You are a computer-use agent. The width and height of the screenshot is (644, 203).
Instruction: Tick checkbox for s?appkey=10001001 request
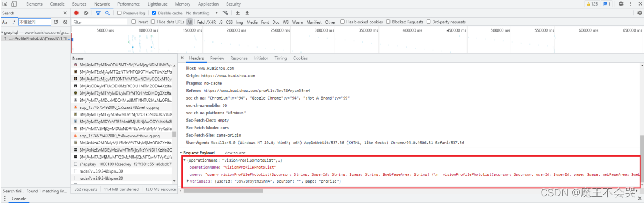(76, 164)
